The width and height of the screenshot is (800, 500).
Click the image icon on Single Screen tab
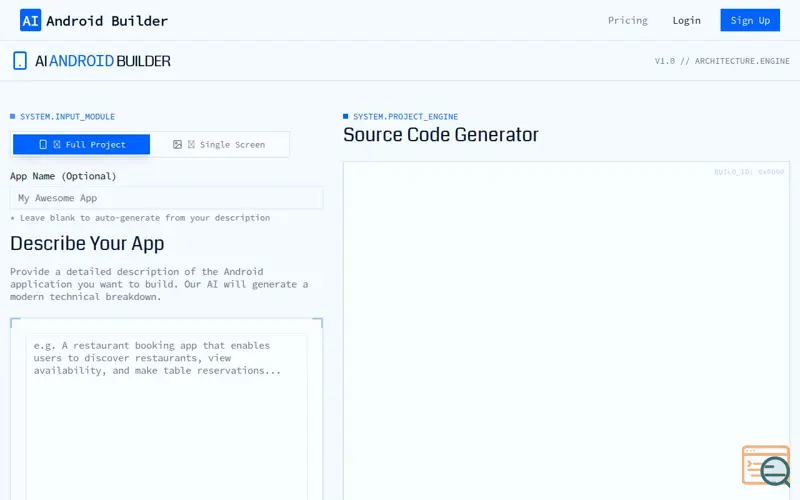(x=177, y=144)
